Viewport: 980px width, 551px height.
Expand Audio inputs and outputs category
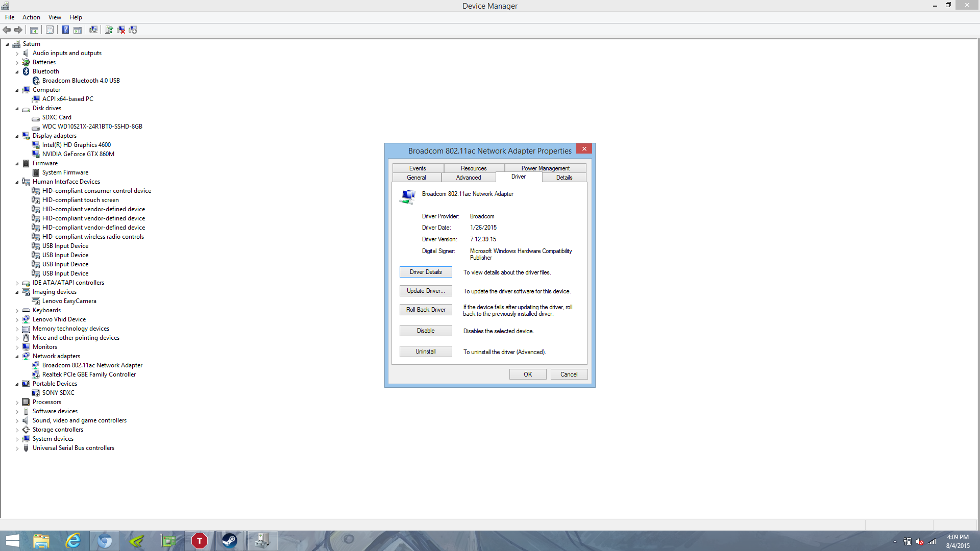click(x=17, y=53)
